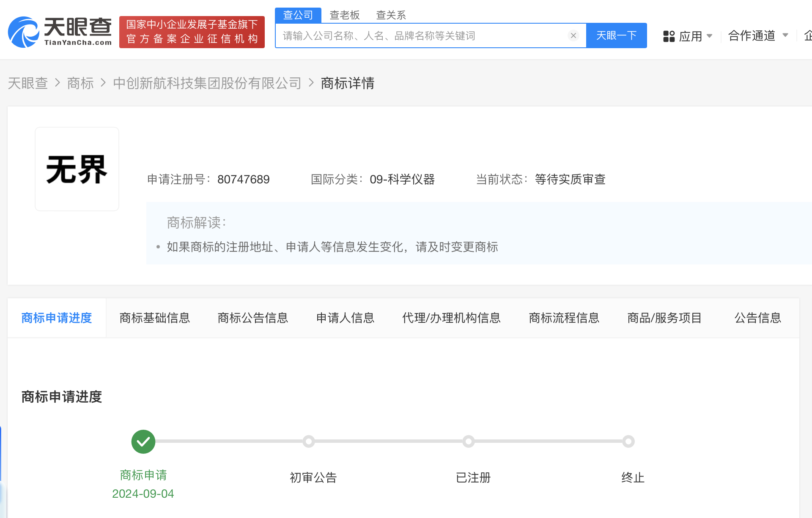
Task: Click the 终止 progress node
Action: click(x=628, y=441)
